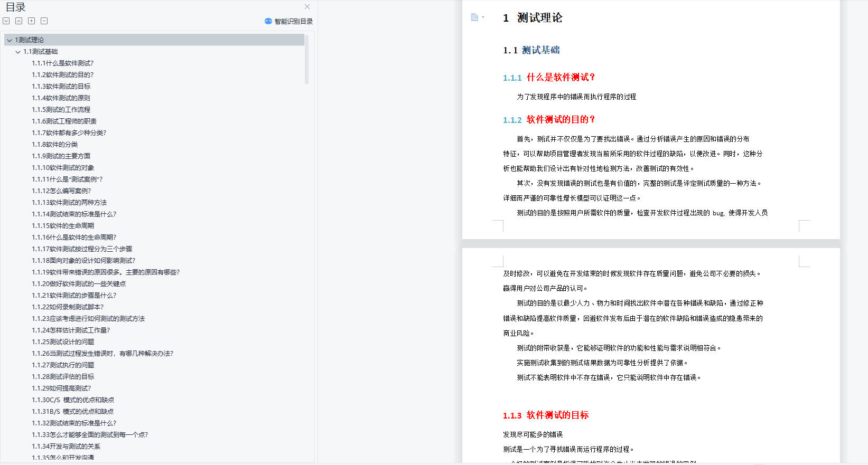Image resolution: width=868 pixels, height=465 pixels.
Task: Click 1.1.12怎么编写案例? entry
Action: pyautogui.click(x=61, y=191)
